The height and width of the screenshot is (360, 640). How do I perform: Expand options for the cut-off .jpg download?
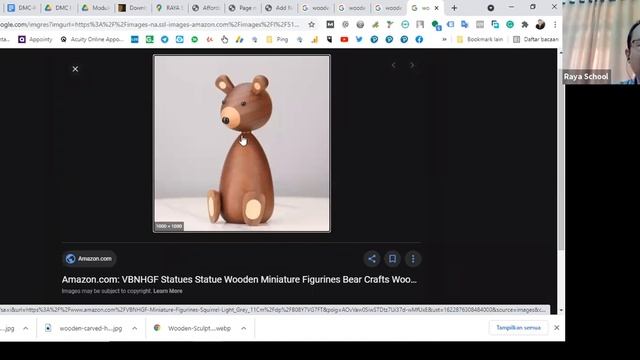click(x=25, y=328)
